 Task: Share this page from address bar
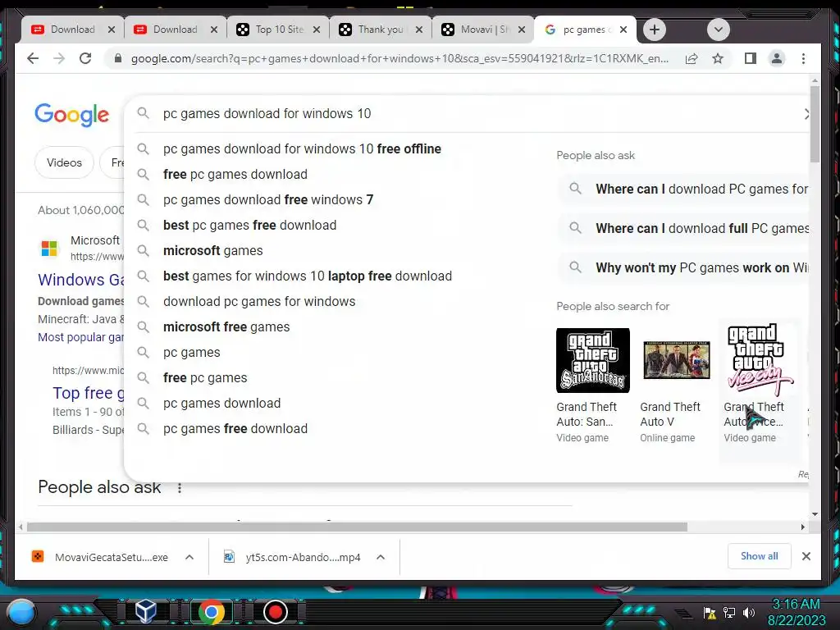[x=692, y=58]
